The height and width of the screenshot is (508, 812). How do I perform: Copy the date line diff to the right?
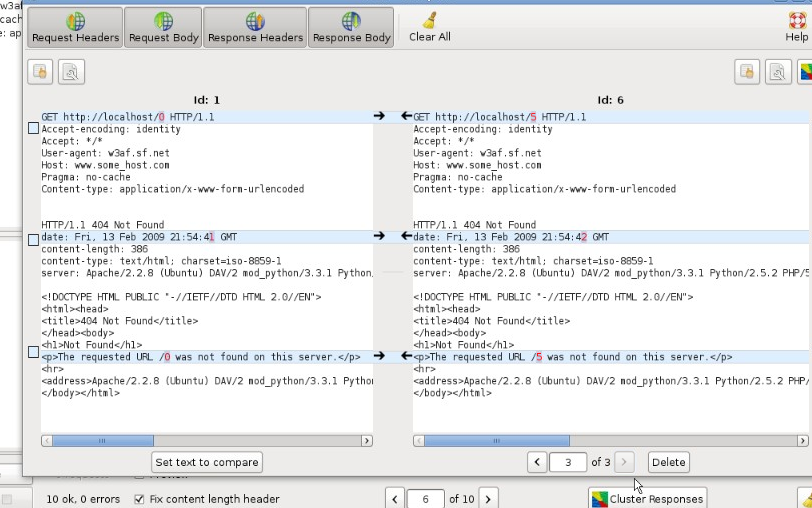(379, 236)
